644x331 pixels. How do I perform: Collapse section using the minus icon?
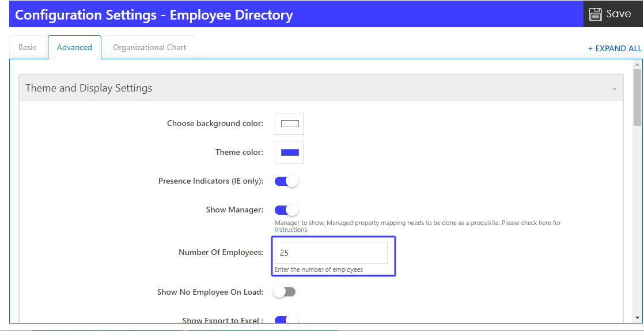[x=614, y=89]
